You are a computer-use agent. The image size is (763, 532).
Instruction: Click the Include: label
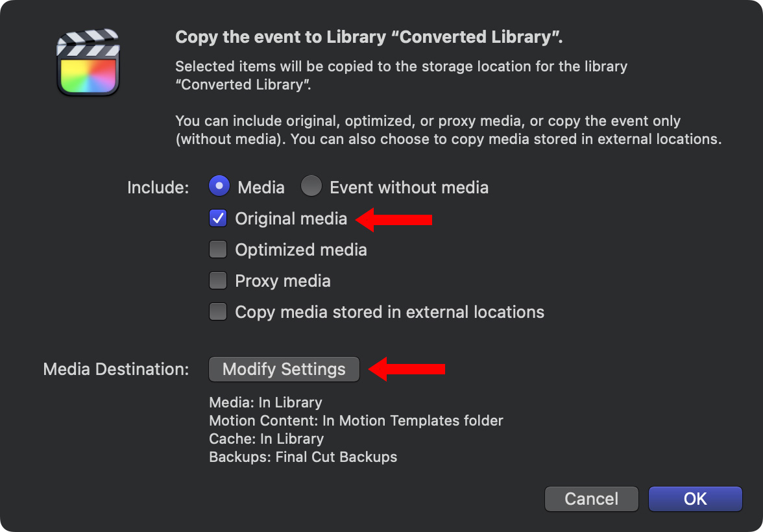158,188
